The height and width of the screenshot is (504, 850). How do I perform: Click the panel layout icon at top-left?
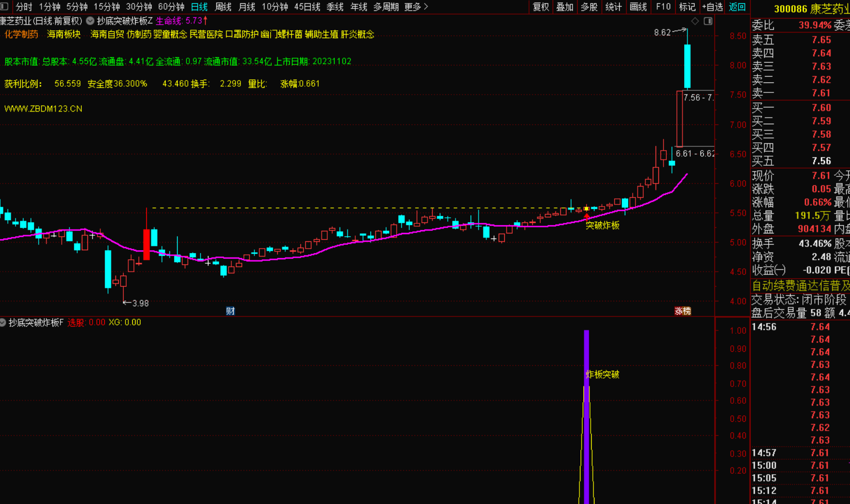point(4,7)
